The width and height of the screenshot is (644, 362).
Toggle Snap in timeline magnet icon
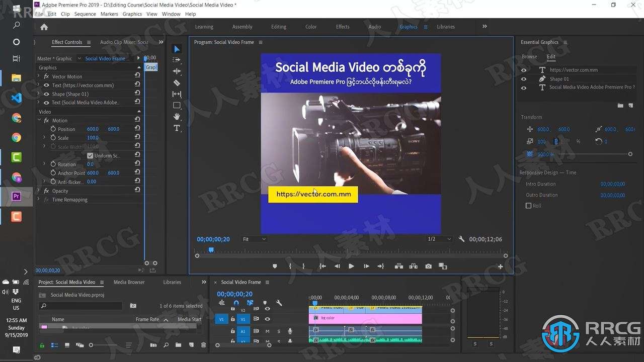coord(236,303)
